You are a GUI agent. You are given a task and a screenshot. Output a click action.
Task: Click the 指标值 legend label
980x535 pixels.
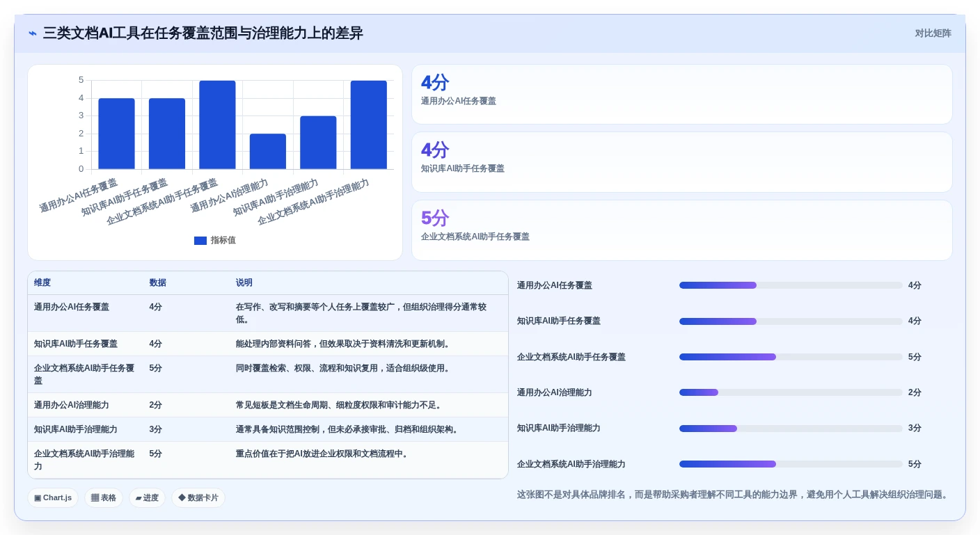[223, 240]
